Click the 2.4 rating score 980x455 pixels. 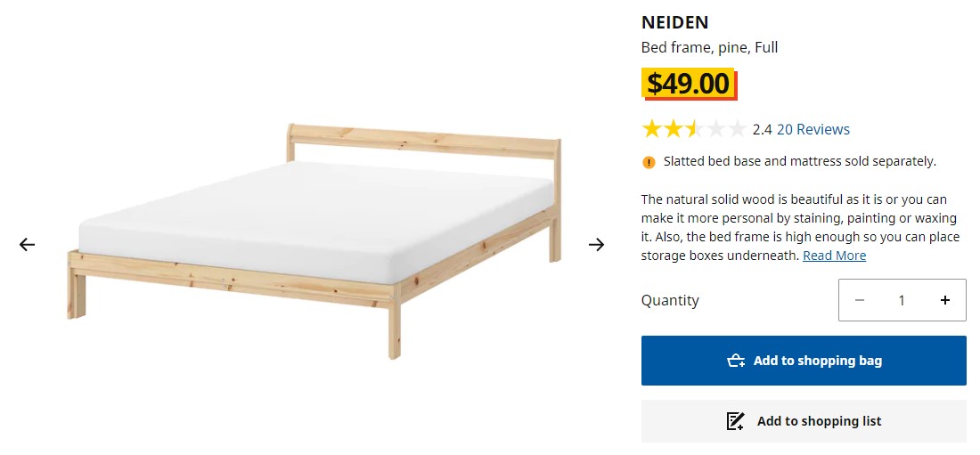pyautogui.click(x=762, y=130)
